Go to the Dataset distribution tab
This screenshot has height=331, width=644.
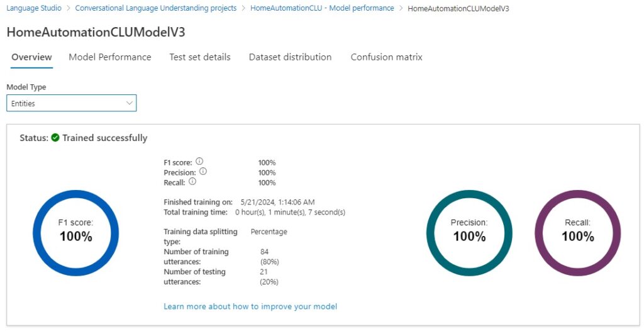[290, 57]
